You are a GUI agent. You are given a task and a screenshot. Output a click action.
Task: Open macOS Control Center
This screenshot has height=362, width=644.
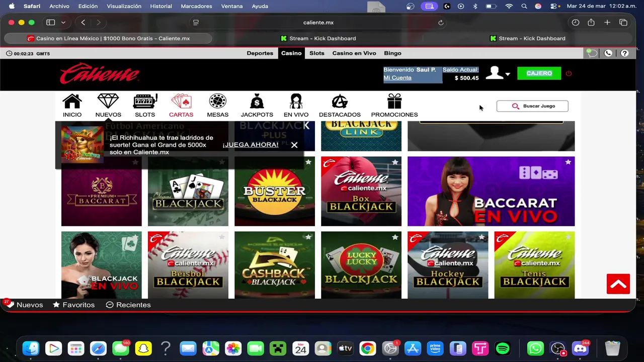click(x=554, y=6)
